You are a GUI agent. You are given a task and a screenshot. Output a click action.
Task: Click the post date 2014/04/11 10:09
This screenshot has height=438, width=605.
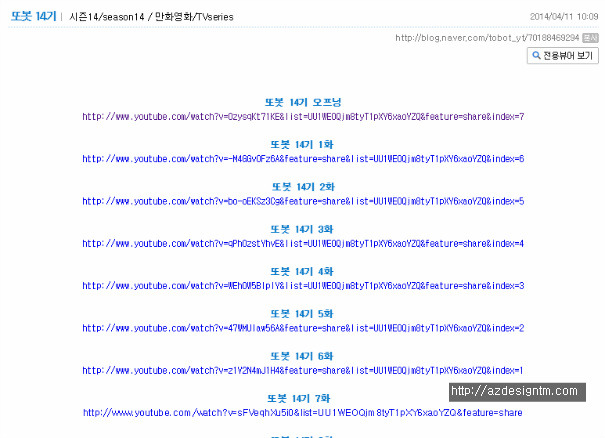(564, 17)
